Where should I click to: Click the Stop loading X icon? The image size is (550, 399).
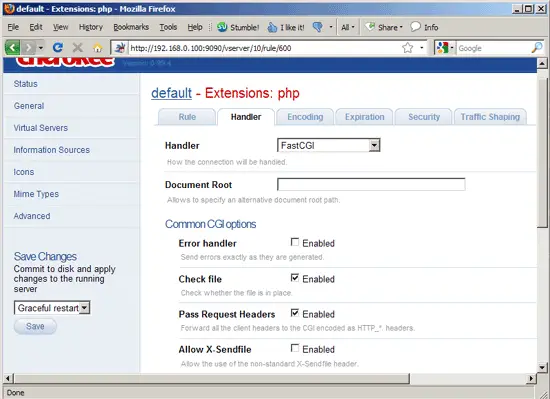(x=78, y=47)
